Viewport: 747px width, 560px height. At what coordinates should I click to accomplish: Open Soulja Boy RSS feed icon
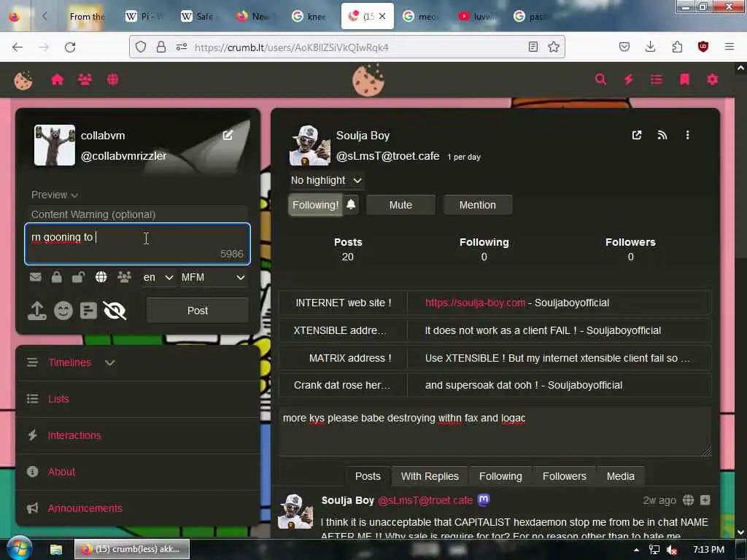[662, 135]
